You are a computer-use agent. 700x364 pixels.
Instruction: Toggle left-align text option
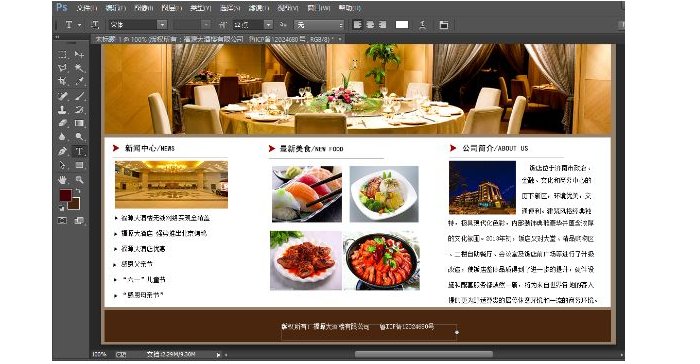357,25
